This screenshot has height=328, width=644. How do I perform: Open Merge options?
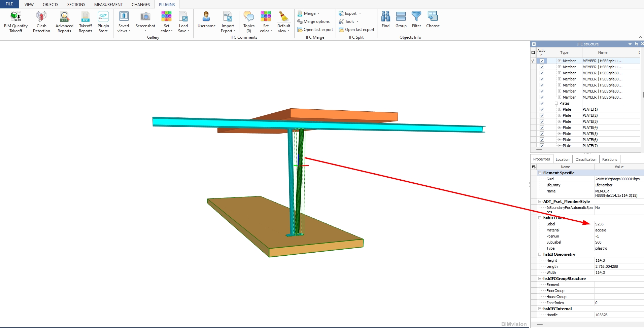[x=313, y=22]
